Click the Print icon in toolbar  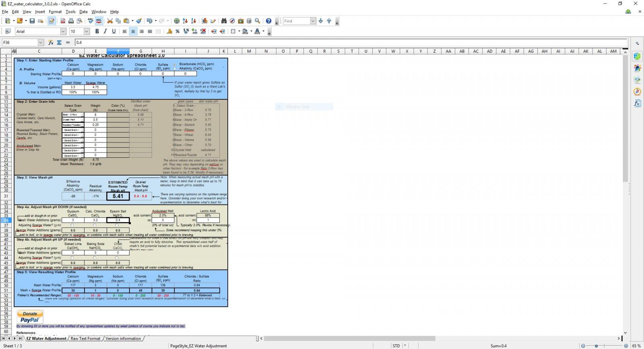pyautogui.click(x=71, y=21)
